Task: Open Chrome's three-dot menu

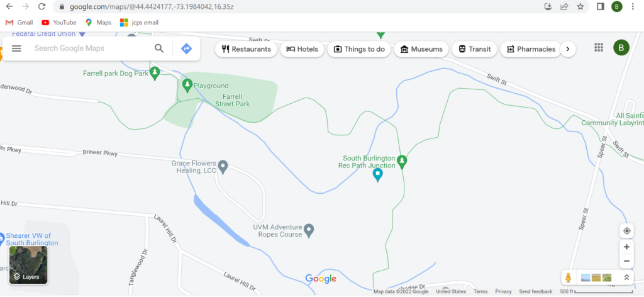Action: click(x=633, y=6)
